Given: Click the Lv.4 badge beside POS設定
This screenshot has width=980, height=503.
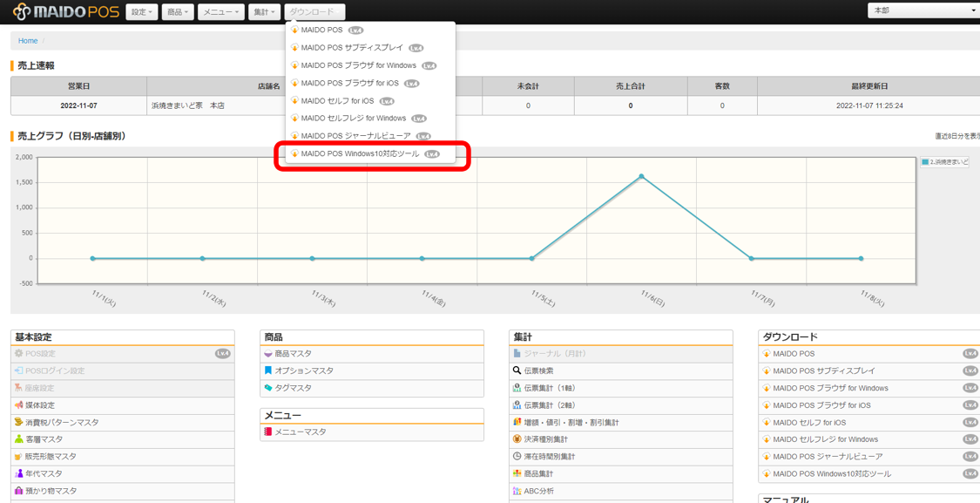Looking at the screenshot, I should pos(222,353).
